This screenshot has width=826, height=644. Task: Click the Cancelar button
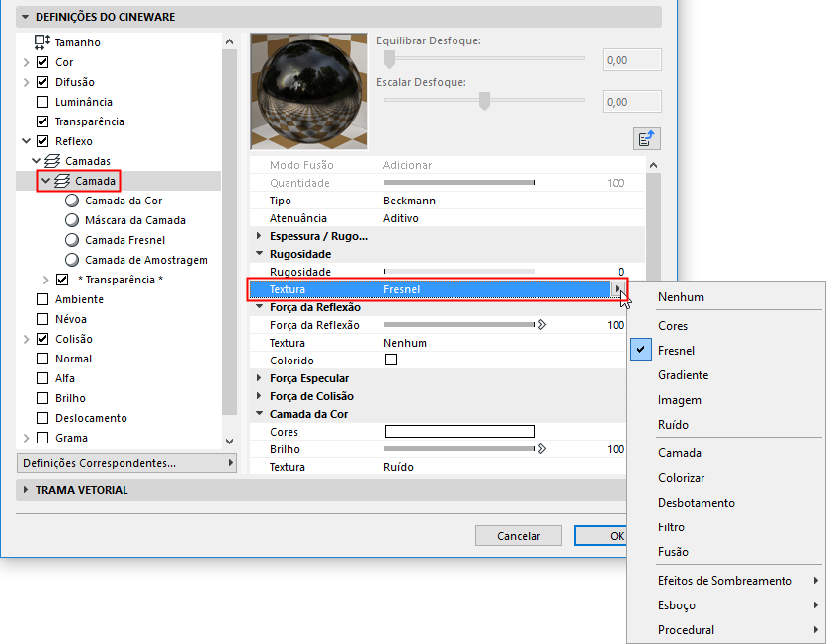pyautogui.click(x=518, y=535)
